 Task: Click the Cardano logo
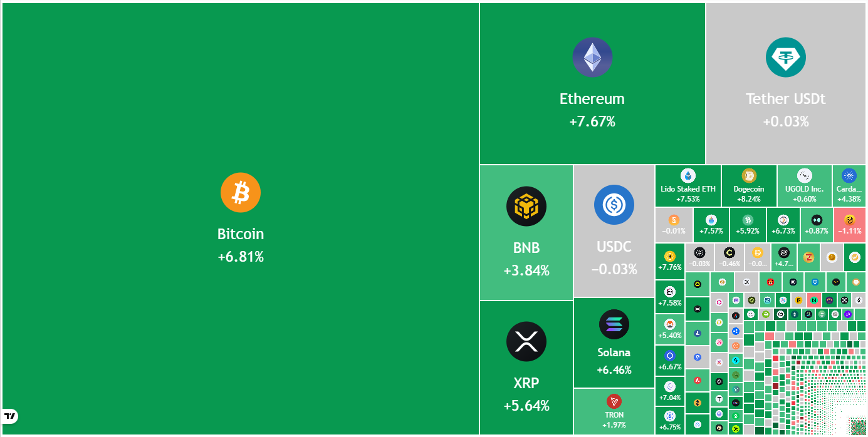click(849, 176)
